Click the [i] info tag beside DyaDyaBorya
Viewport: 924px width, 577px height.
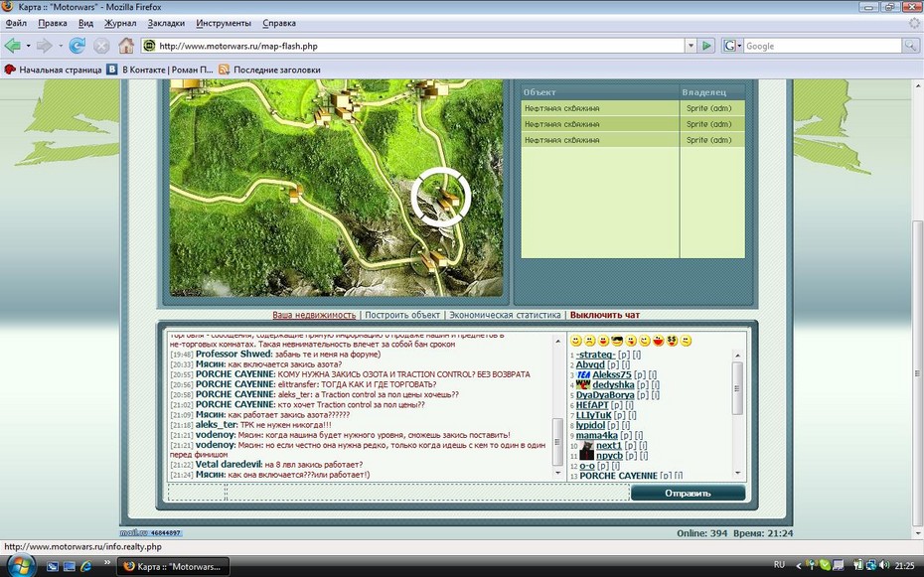[x=655, y=395]
